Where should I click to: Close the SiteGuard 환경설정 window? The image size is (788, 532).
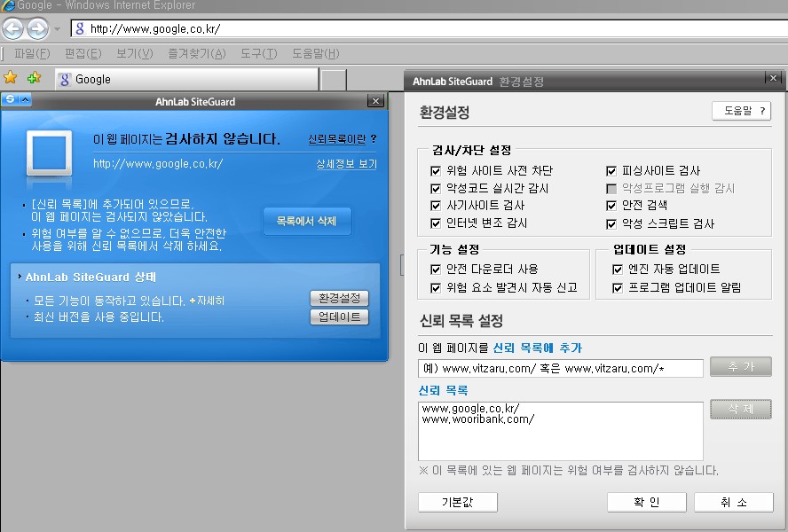773,78
